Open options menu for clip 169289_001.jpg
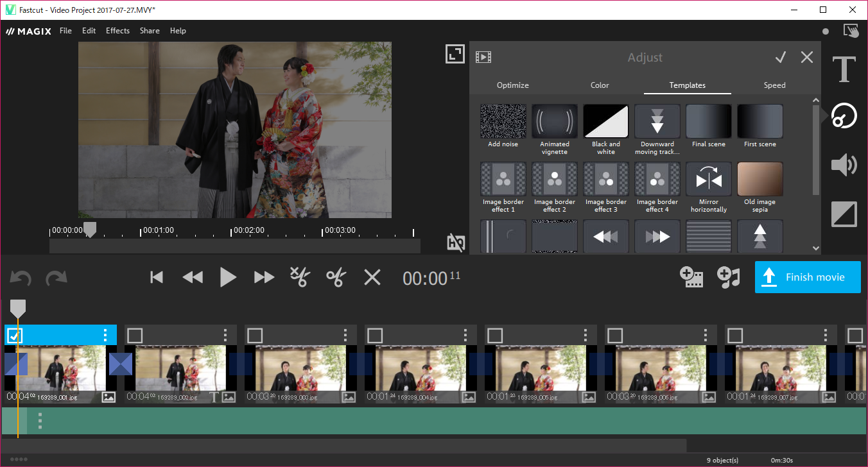868x467 pixels. 105,335
